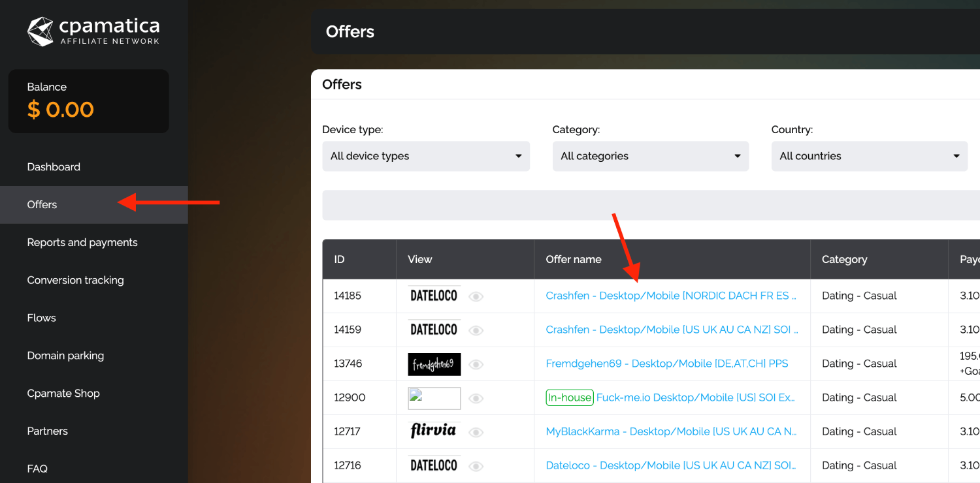
Task: Click the offers search bar
Action: 651,205
